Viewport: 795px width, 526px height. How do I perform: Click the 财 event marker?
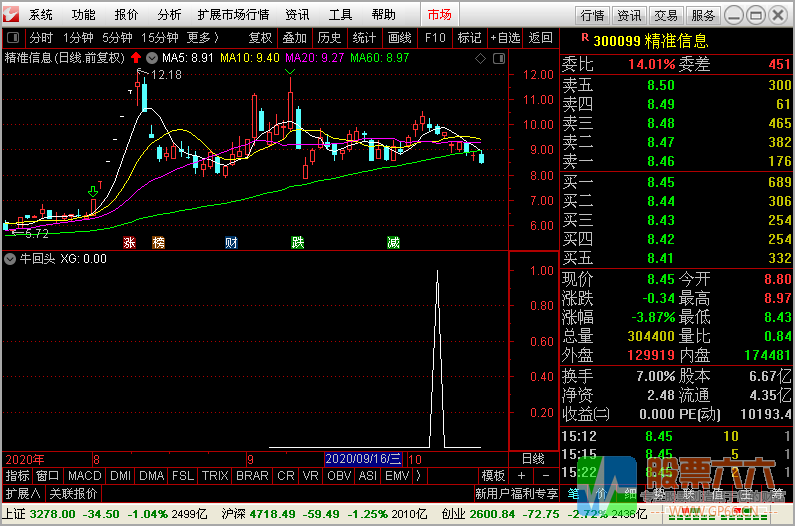pyautogui.click(x=231, y=242)
